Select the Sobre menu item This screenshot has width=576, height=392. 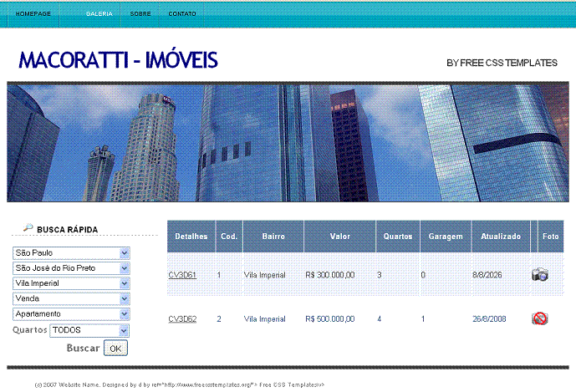(x=140, y=14)
